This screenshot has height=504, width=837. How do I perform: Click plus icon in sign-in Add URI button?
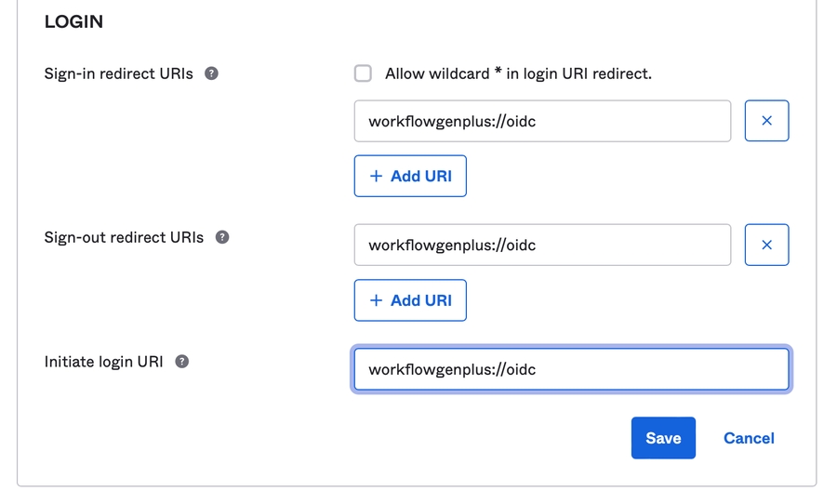[377, 177]
